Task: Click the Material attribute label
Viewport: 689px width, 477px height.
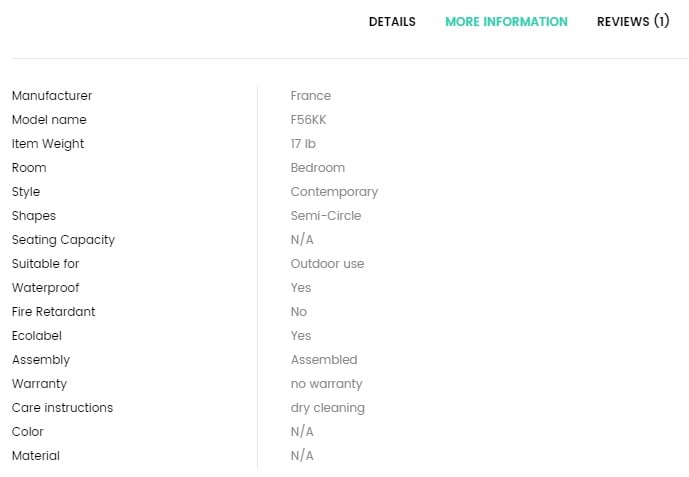Action: coord(36,455)
